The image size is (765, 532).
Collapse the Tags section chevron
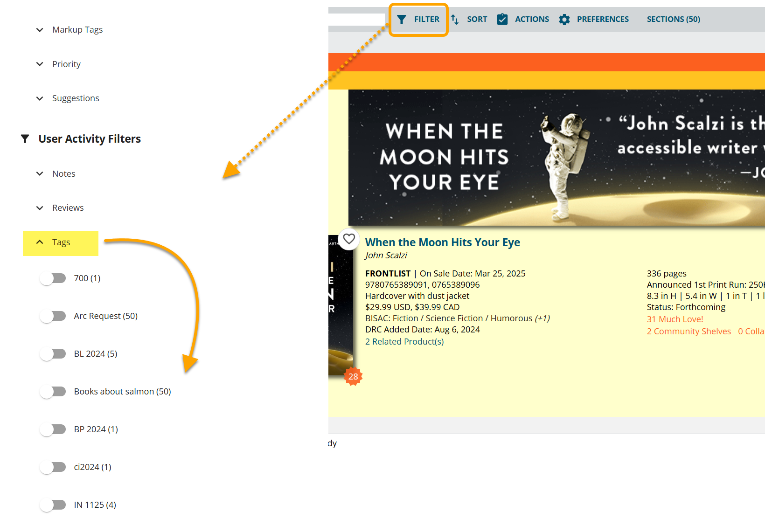40,242
